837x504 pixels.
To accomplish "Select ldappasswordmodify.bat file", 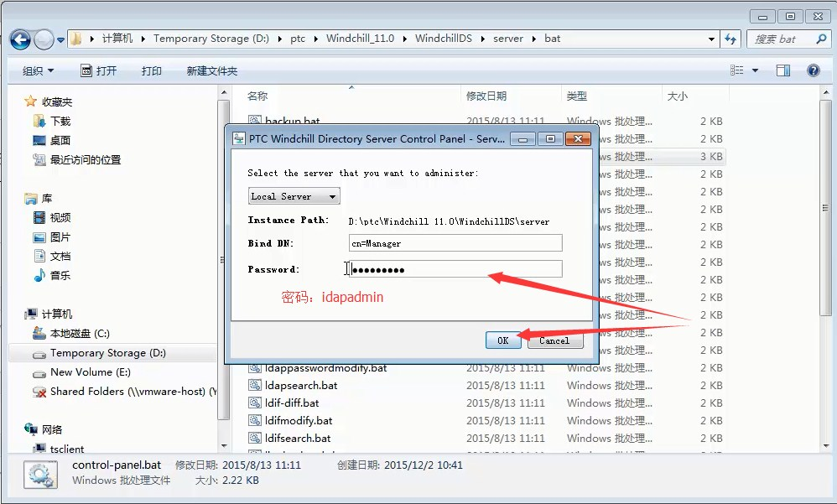I will tap(325, 368).
